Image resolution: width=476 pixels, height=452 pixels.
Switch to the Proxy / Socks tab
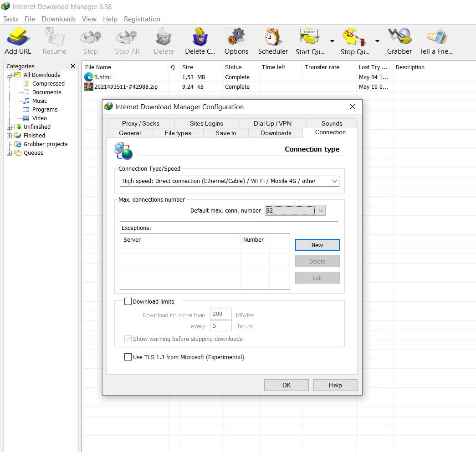[141, 123]
